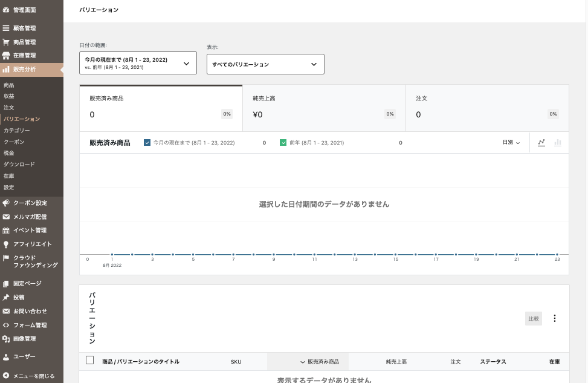Select the 純売上高 summary tab
588x383 pixels.
point(324,108)
